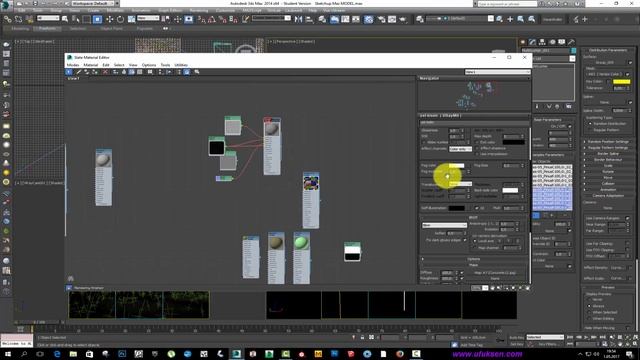The image size is (640, 360).
Task: Click the black Self-illumination color swatch
Action: (x=456, y=208)
